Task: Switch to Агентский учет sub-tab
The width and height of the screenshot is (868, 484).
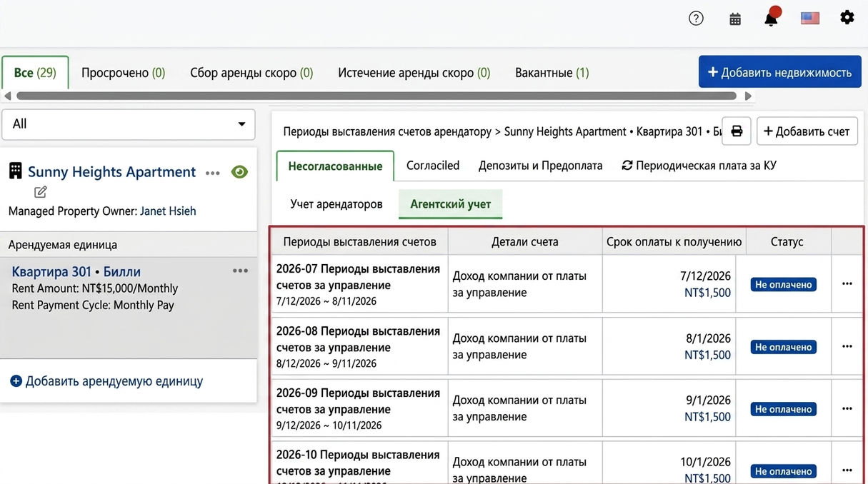Action: pos(451,204)
